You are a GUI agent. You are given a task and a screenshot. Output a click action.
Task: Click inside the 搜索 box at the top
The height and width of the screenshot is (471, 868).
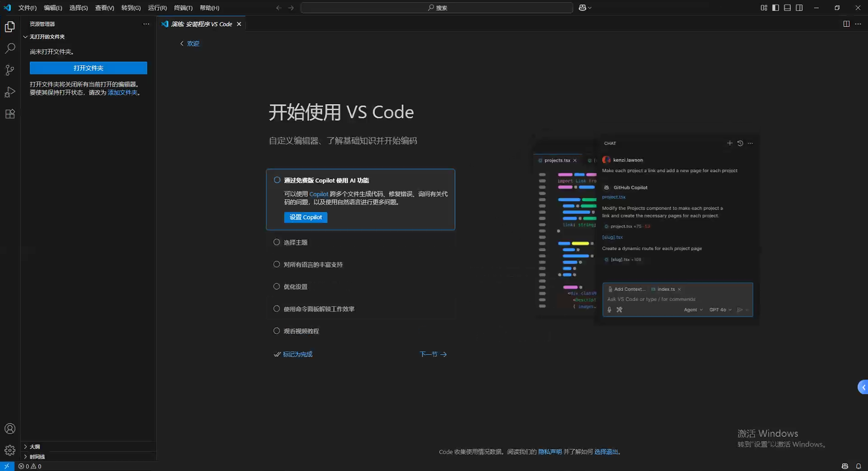click(x=436, y=8)
